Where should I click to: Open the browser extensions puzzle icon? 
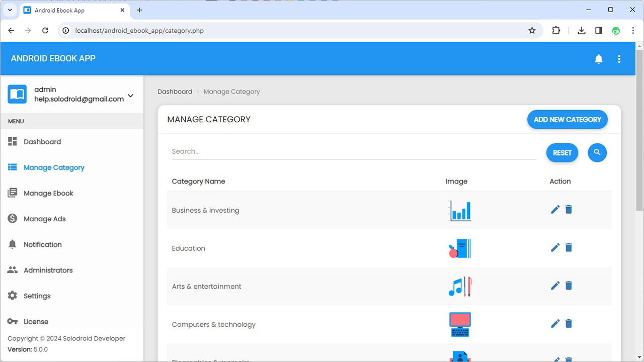click(556, 31)
